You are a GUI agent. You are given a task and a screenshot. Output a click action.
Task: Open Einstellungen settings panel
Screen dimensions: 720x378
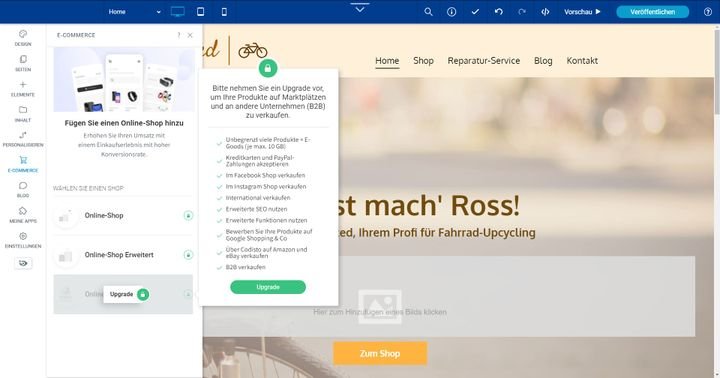23,240
